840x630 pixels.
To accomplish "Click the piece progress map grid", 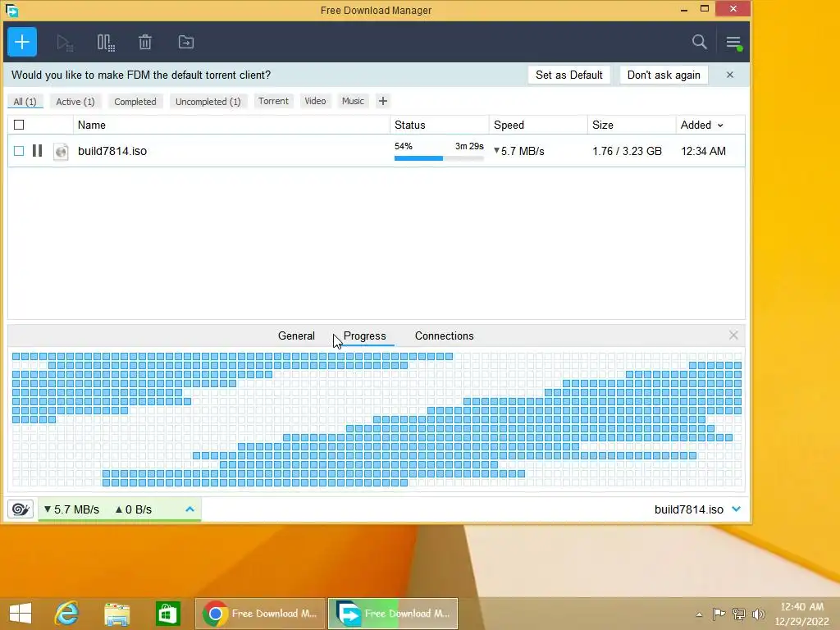I will (x=377, y=419).
